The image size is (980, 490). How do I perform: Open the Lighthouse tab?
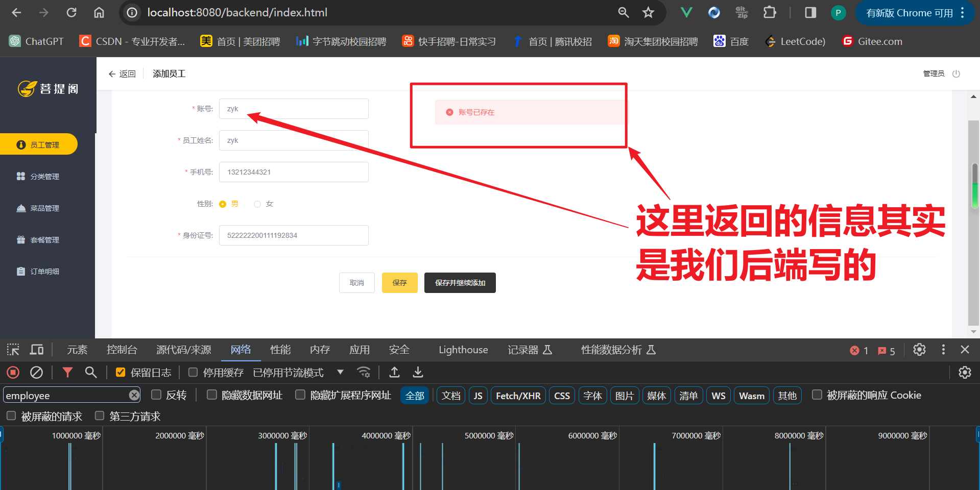463,350
